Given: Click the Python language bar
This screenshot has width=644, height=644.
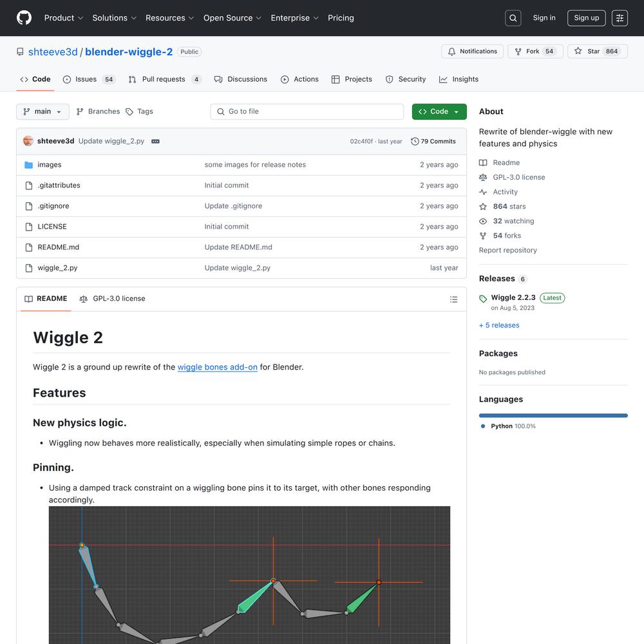Looking at the screenshot, I should pyautogui.click(x=553, y=415).
